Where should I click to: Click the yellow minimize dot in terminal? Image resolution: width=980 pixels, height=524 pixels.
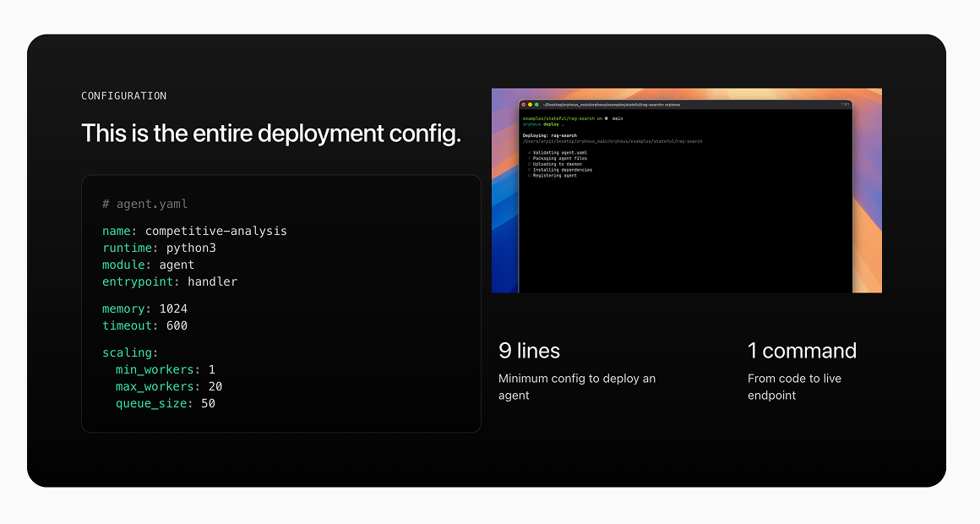coord(530,105)
